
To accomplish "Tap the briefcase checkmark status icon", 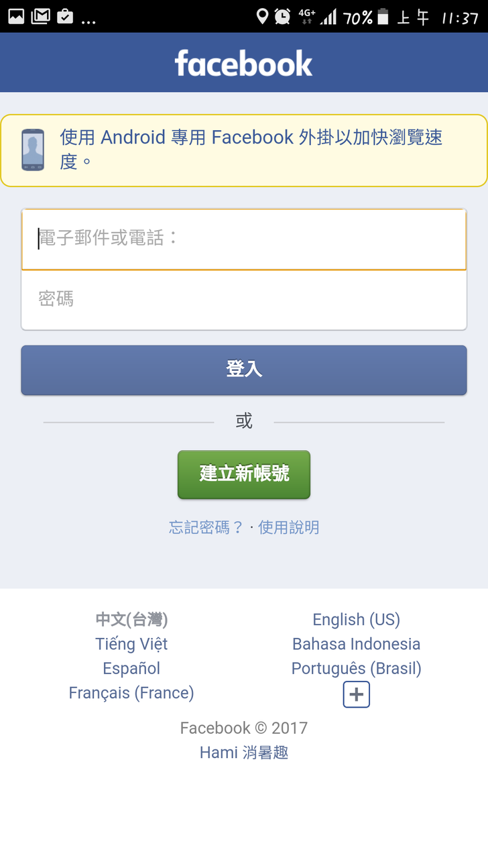I will click(x=65, y=16).
